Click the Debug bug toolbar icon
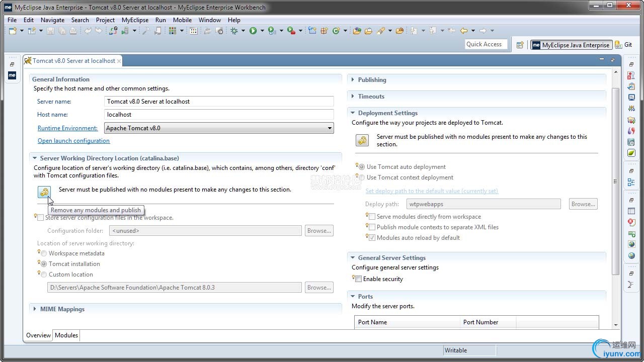Viewport: 644px width, 362px height. [234, 31]
